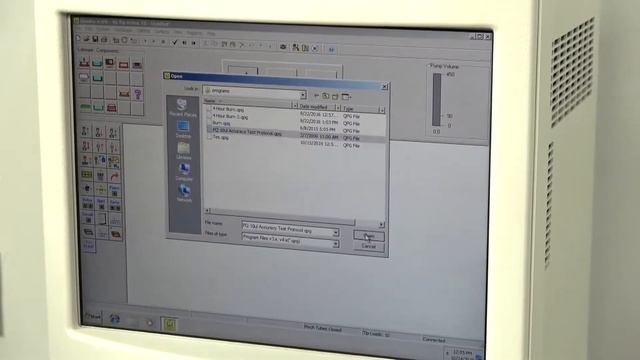This screenshot has width=640, height=360.
Task: Open Network in the places bar
Action: point(184,193)
